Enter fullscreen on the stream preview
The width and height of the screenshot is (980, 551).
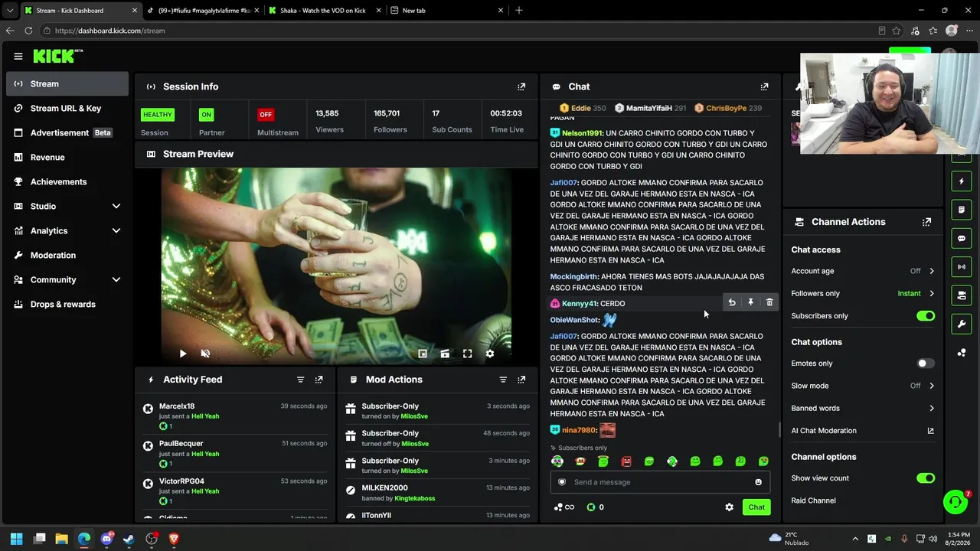click(467, 354)
